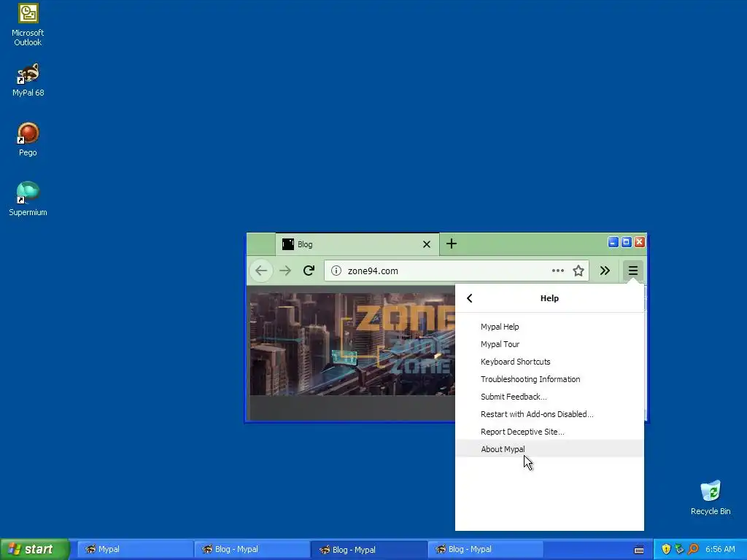Open Mypal Help

549,327
